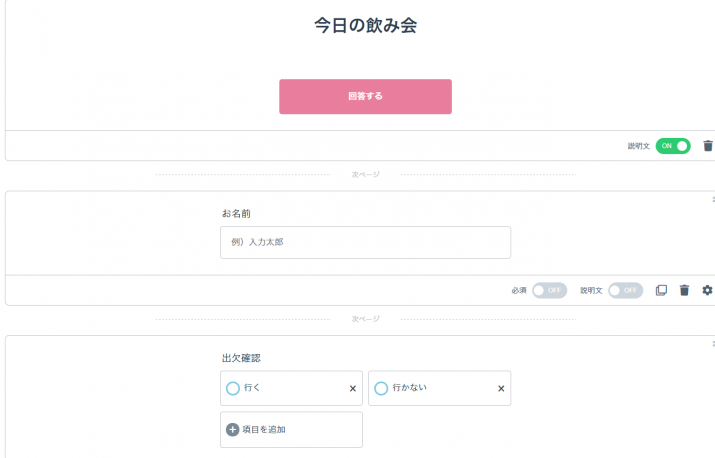The image size is (715, 458).
Task: Turn off the title block 説明文 toggle
Action: (673, 146)
